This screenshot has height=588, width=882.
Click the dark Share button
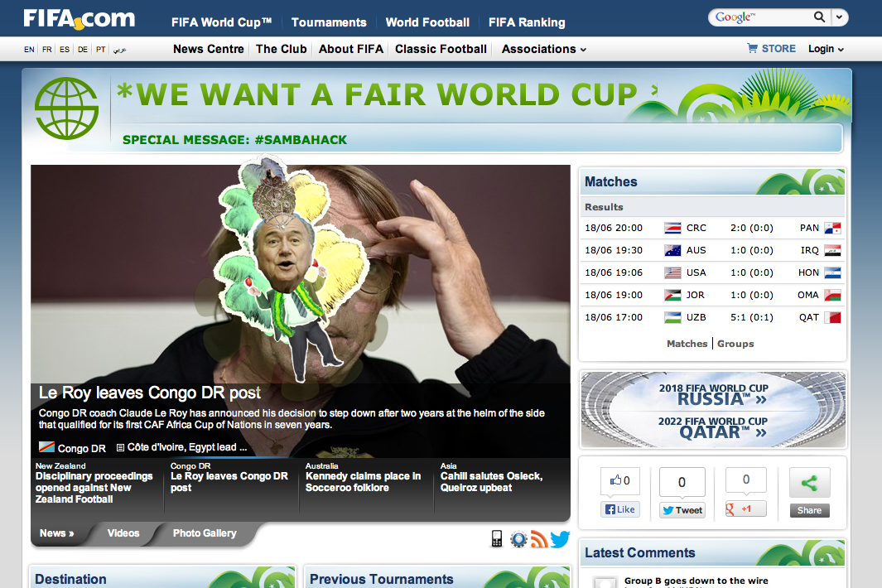coord(809,510)
